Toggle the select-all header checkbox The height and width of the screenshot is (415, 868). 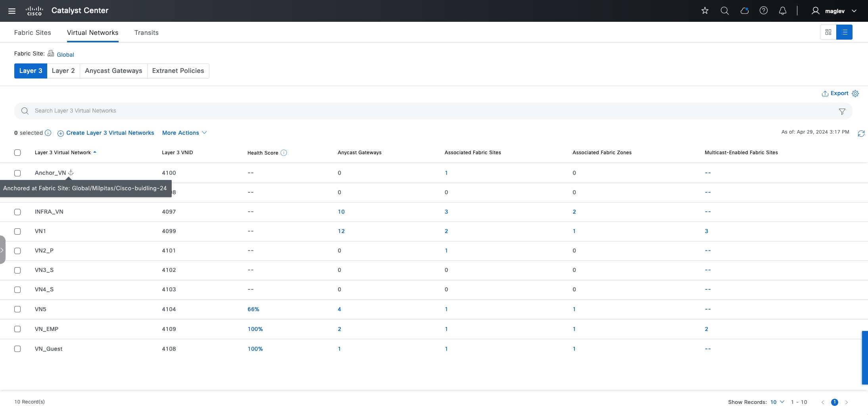[x=17, y=153]
